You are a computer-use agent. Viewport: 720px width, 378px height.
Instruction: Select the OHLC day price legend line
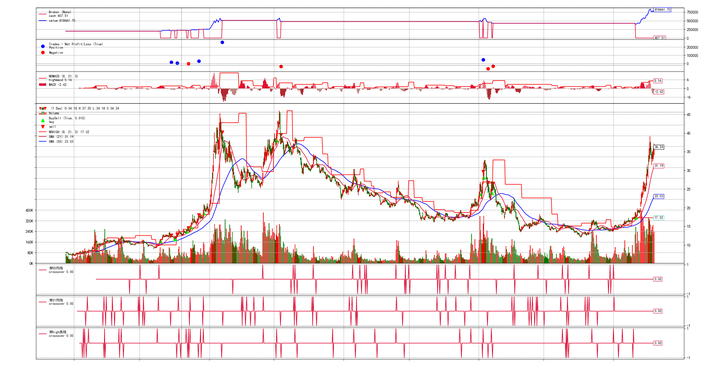click(79, 108)
